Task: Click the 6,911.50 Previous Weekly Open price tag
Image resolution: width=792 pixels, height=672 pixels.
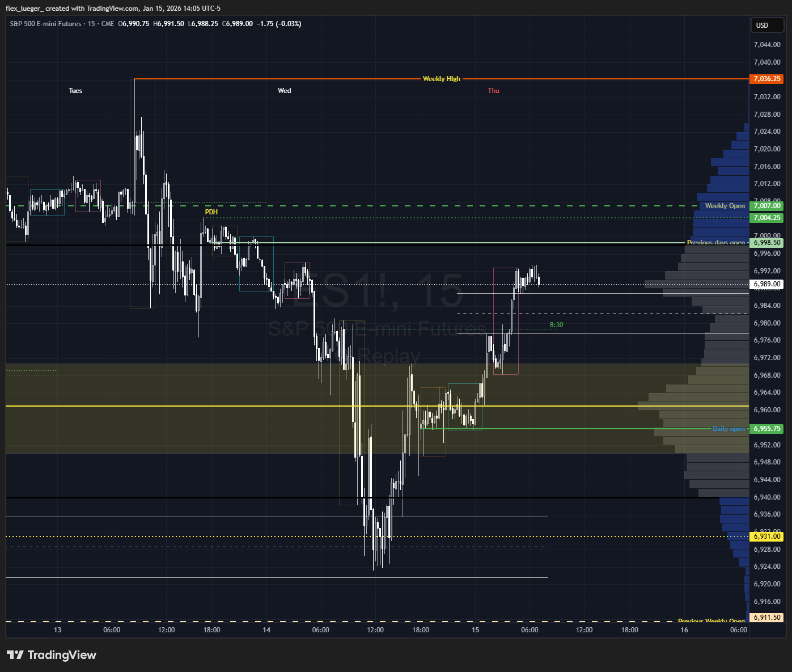Action: click(766, 618)
